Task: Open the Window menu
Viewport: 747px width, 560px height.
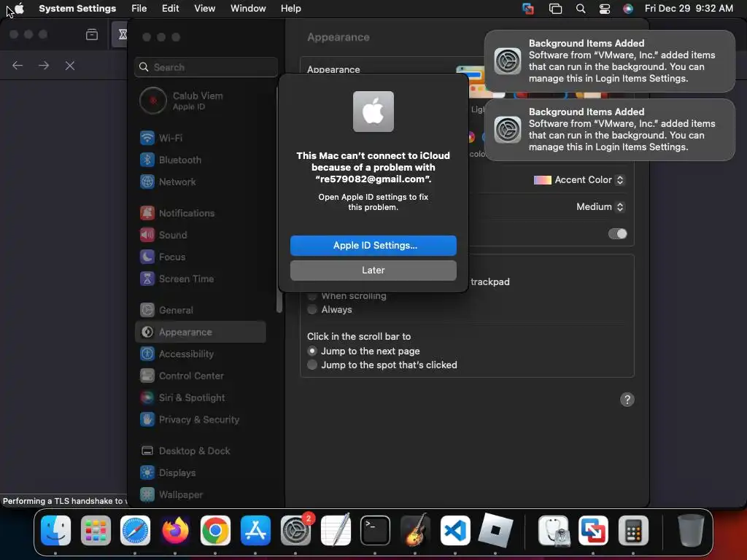Action: [x=248, y=9]
